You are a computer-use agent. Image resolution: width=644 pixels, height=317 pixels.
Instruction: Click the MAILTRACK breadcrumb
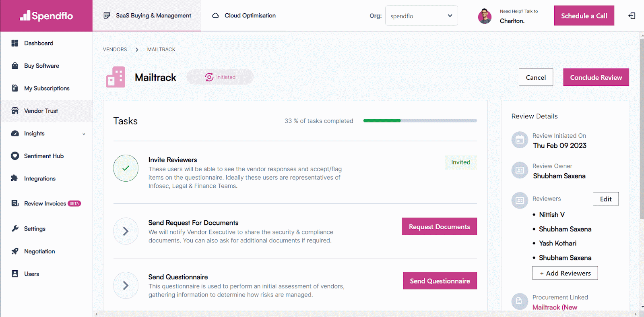tap(161, 50)
